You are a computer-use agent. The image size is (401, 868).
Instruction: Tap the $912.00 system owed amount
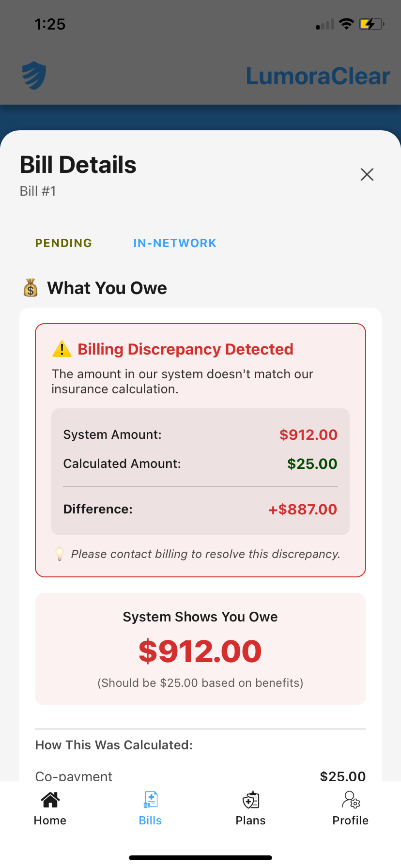200,651
